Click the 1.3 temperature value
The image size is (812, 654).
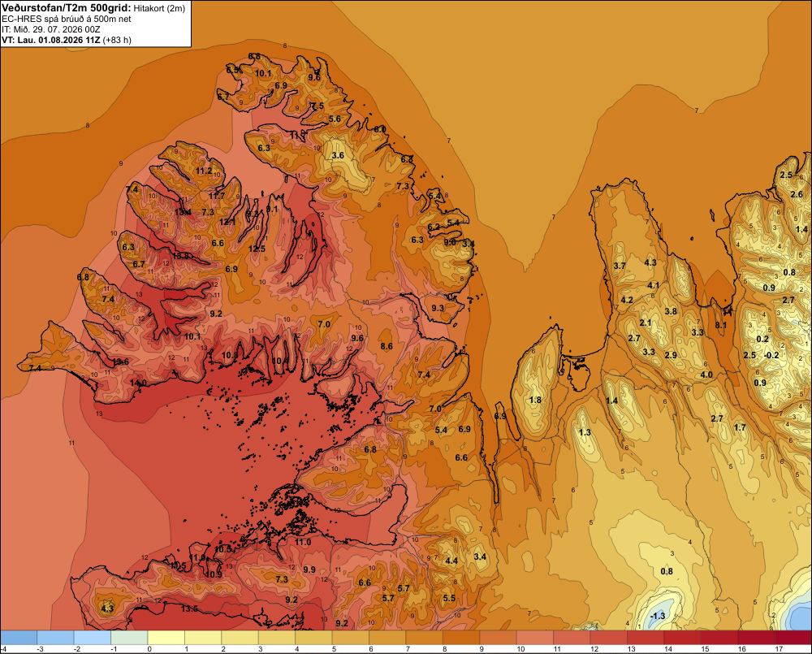pos(585,432)
